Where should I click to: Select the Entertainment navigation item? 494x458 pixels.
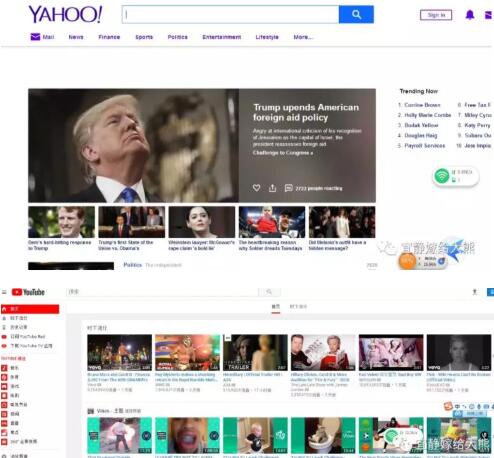[222, 37]
